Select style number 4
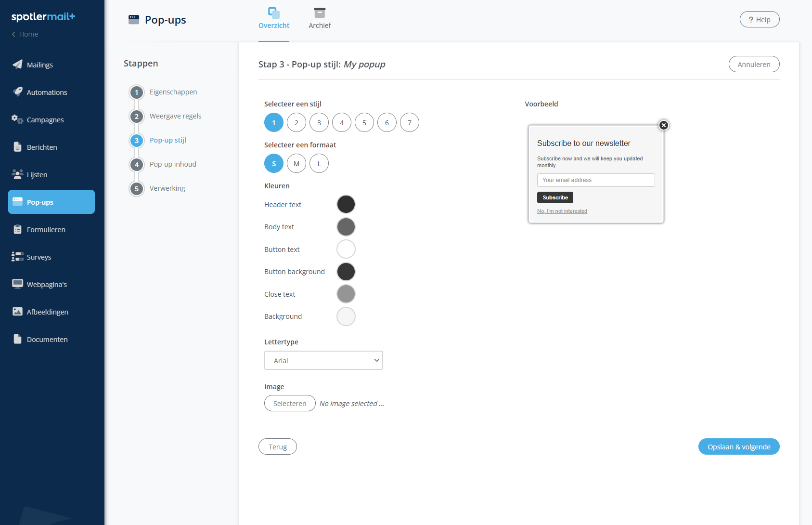This screenshot has height=525, width=812. 342,123
